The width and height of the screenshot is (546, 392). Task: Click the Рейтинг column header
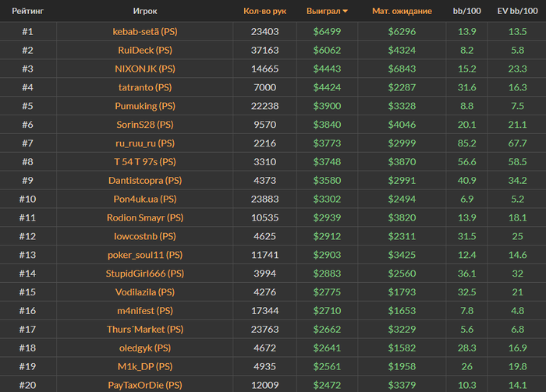pyautogui.click(x=27, y=12)
